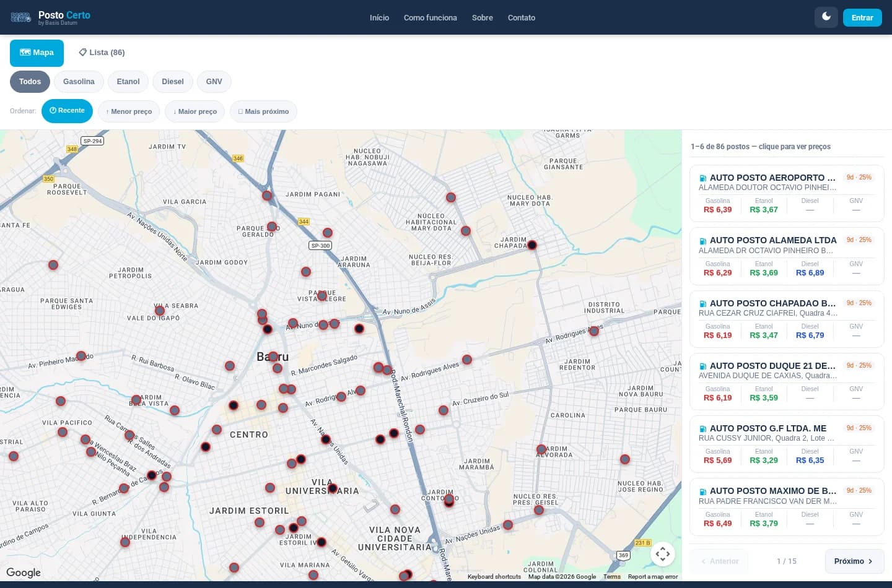Click the R$ 6,89 diesel price

click(810, 273)
